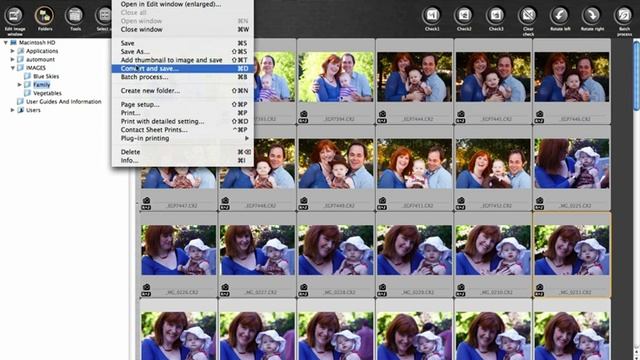Select User Guides And Information folder
This screenshot has width=640, height=360.
click(64, 102)
